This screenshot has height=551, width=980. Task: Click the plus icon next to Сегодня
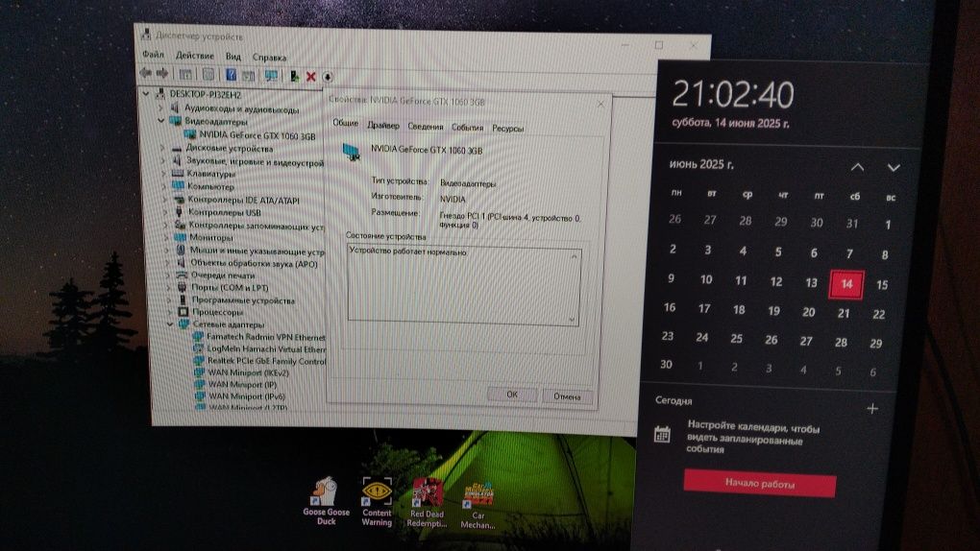click(872, 409)
